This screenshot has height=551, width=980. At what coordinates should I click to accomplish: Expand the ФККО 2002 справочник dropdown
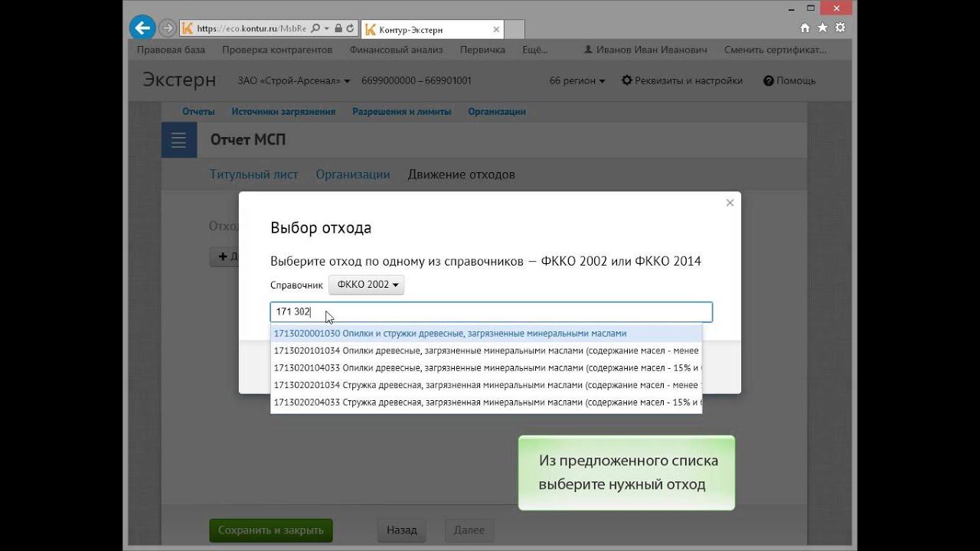[367, 285]
